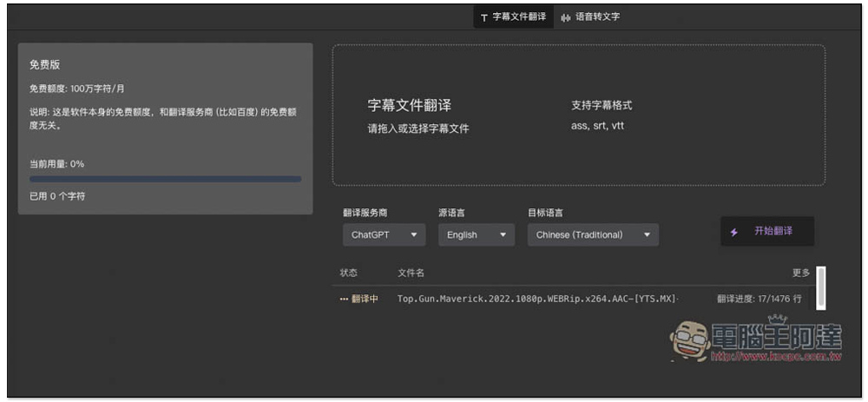Click the 文件名 column header
This screenshot has width=868, height=402.
(x=411, y=273)
